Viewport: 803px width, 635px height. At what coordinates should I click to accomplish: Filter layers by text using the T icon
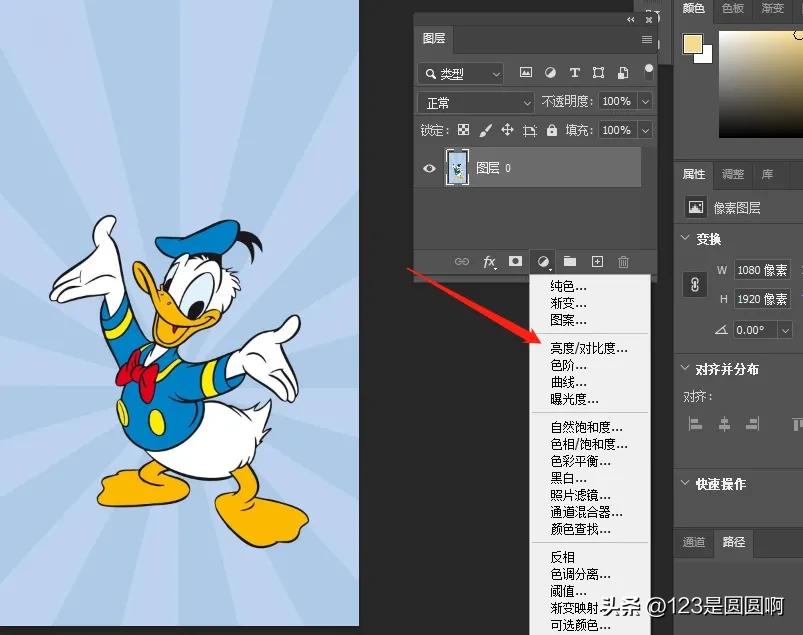pyautogui.click(x=576, y=73)
